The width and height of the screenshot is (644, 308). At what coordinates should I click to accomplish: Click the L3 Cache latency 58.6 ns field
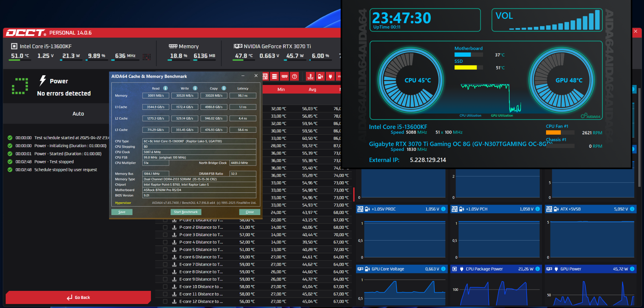tap(243, 130)
